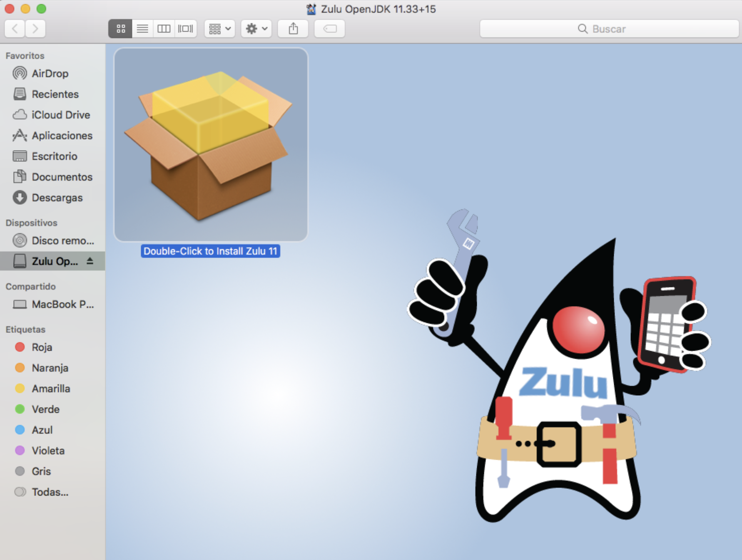Switch to icon view mode
The width and height of the screenshot is (742, 560).
tap(120, 29)
